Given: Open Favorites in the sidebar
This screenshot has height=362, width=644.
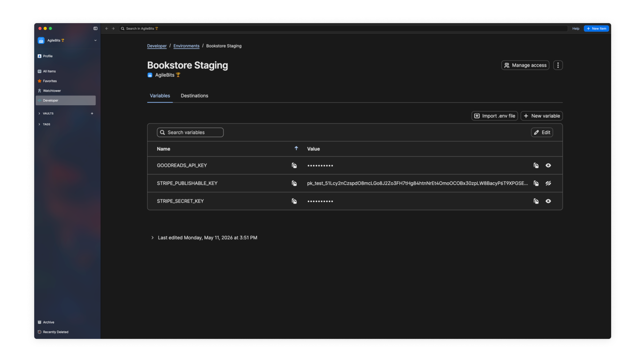Looking at the screenshot, I should click(65, 81).
